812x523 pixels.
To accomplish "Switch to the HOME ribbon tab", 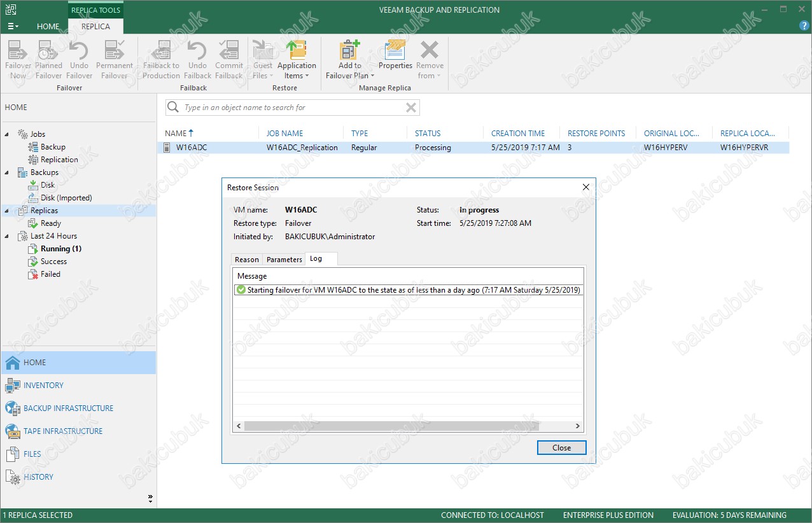I will [48, 27].
